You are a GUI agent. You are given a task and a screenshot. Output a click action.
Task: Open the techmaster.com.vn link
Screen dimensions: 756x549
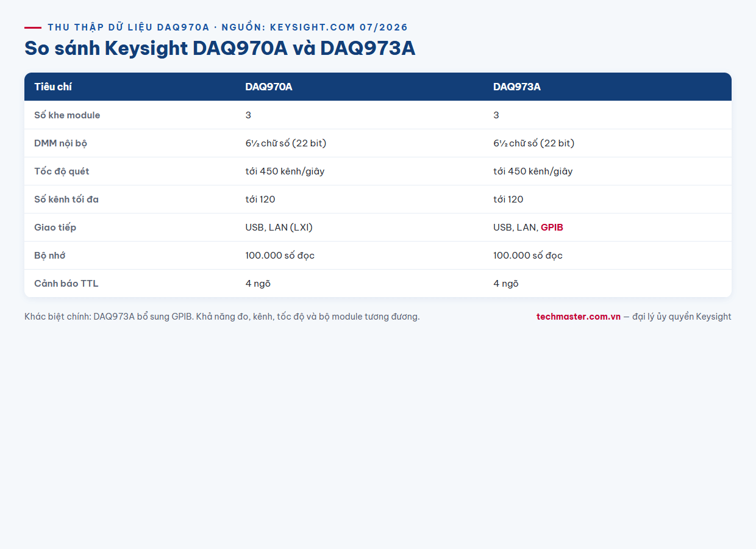tap(579, 317)
